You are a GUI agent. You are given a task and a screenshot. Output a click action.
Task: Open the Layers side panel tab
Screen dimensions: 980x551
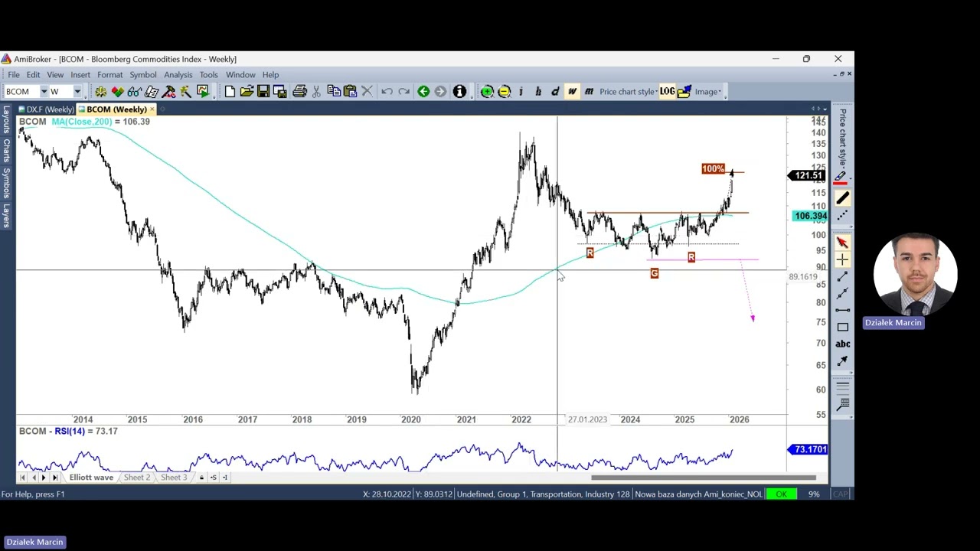pyautogui.click(x=6, y=214)
